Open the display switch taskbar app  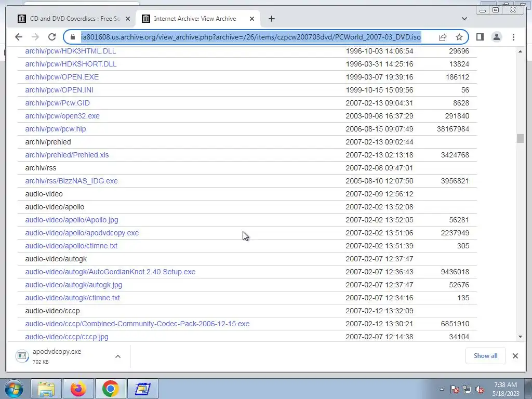[x=142, y=389]
